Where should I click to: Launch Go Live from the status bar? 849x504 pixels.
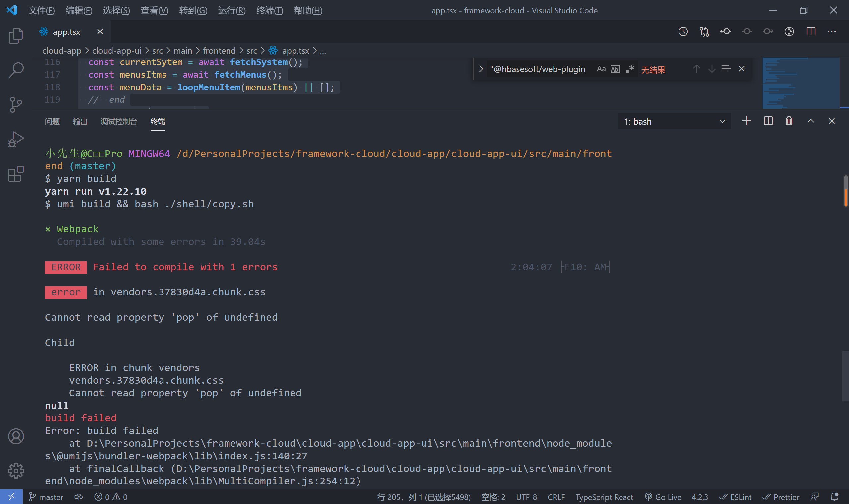point(663,496)
